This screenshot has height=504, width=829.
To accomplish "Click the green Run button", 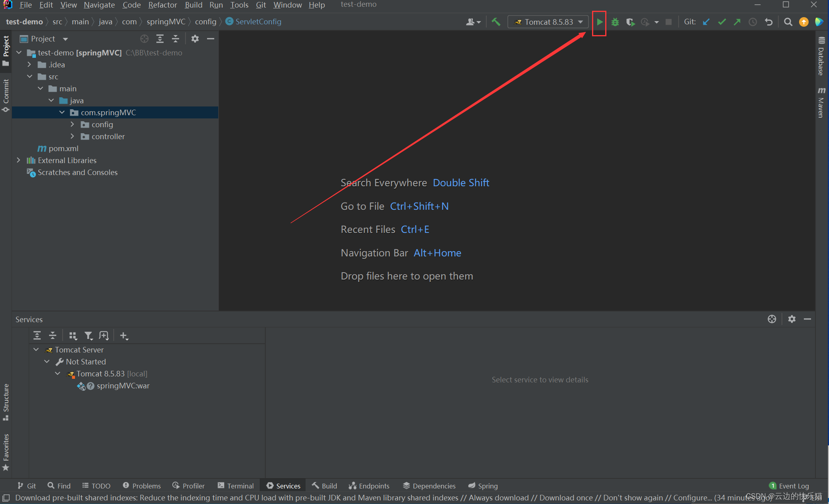I will (599, 22).
